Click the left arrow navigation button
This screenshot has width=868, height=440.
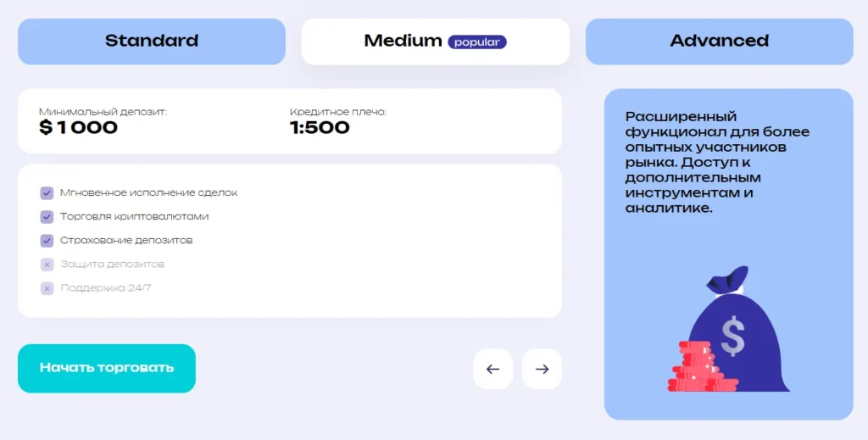[x=492, y=369]
